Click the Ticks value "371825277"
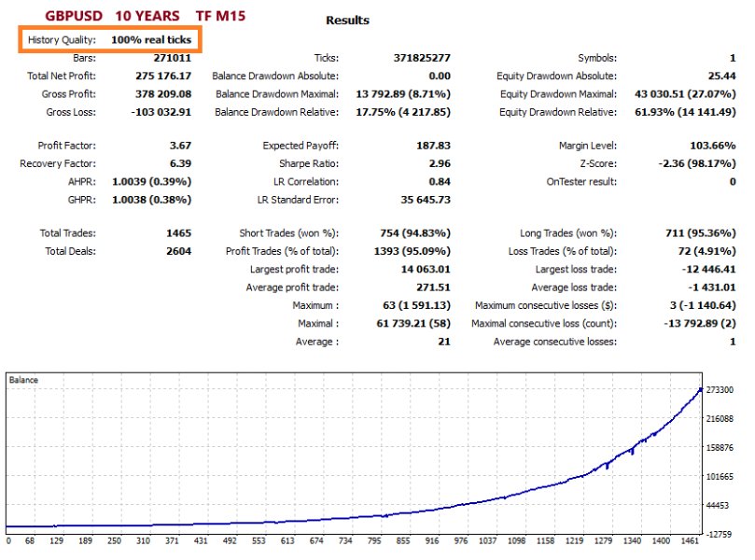Image resolution: width=755 pixels, height=560 pixels. (x=422, y=58)
